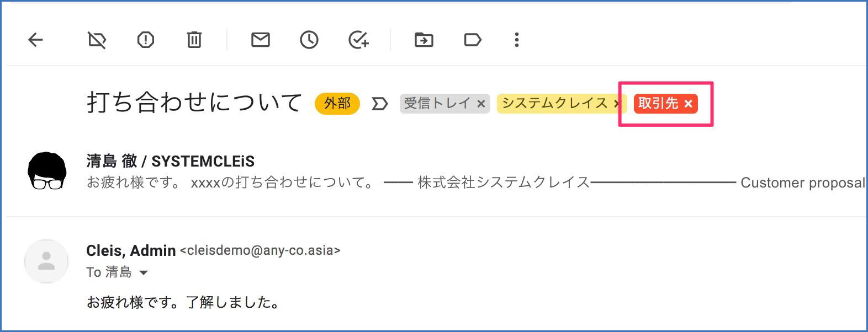Click the 取引先 label text
The width and height of the screenshot is (868, 332).
point(658,103)
